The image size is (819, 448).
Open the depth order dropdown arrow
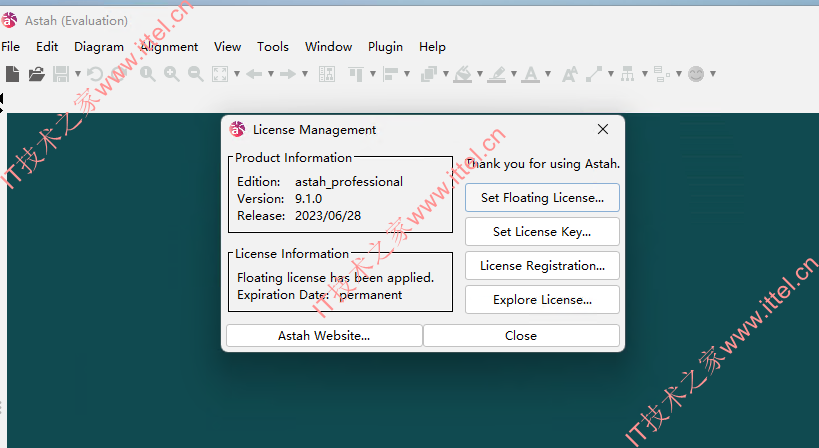(x=446, y=74)
